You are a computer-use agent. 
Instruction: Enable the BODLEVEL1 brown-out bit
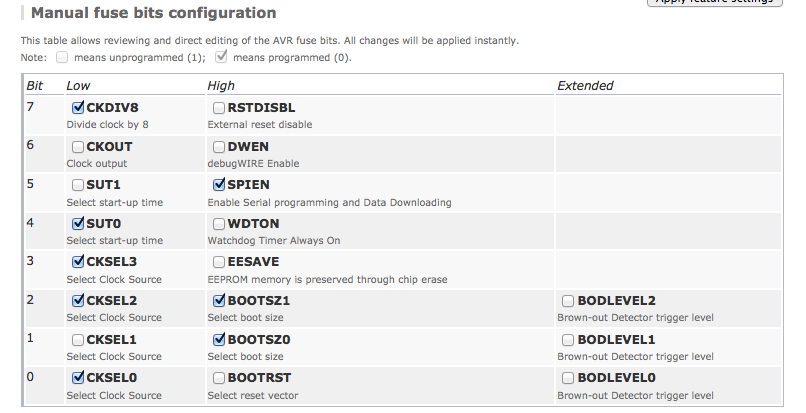568,340
